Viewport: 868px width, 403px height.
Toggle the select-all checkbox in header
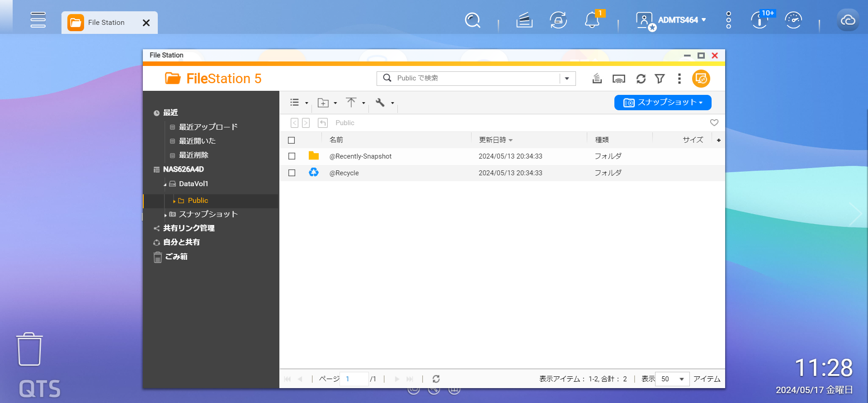click(x=292, y=140)
